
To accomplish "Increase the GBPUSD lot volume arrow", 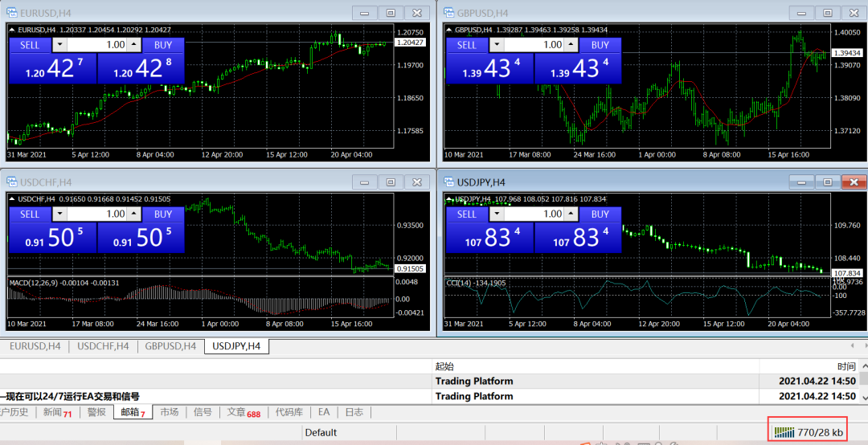I will 572,45.
